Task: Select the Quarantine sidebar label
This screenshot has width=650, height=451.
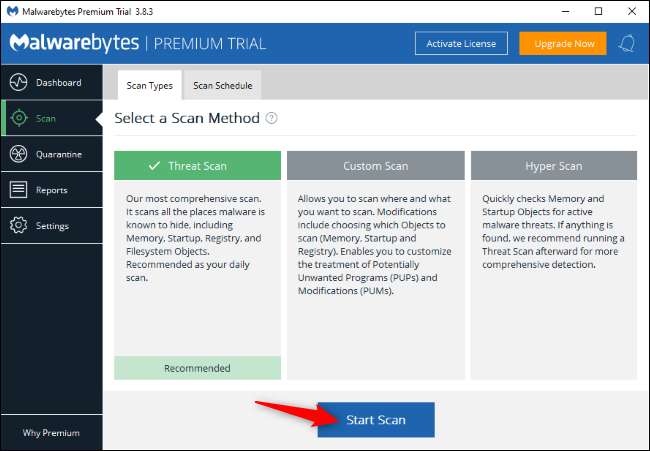Action: [59, 154]
